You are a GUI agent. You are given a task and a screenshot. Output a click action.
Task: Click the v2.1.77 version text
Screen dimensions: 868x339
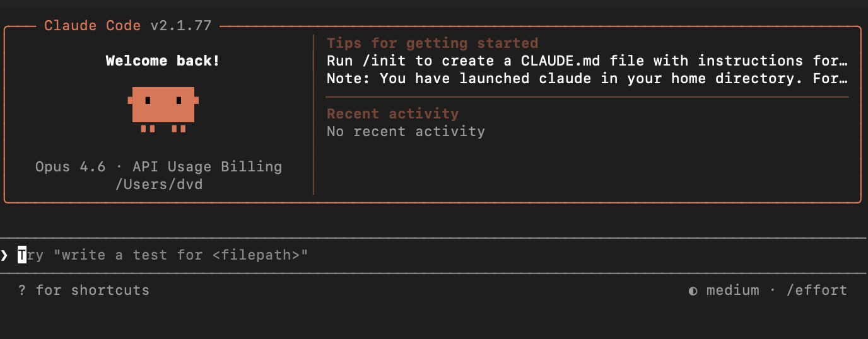[x=181, y=26]
